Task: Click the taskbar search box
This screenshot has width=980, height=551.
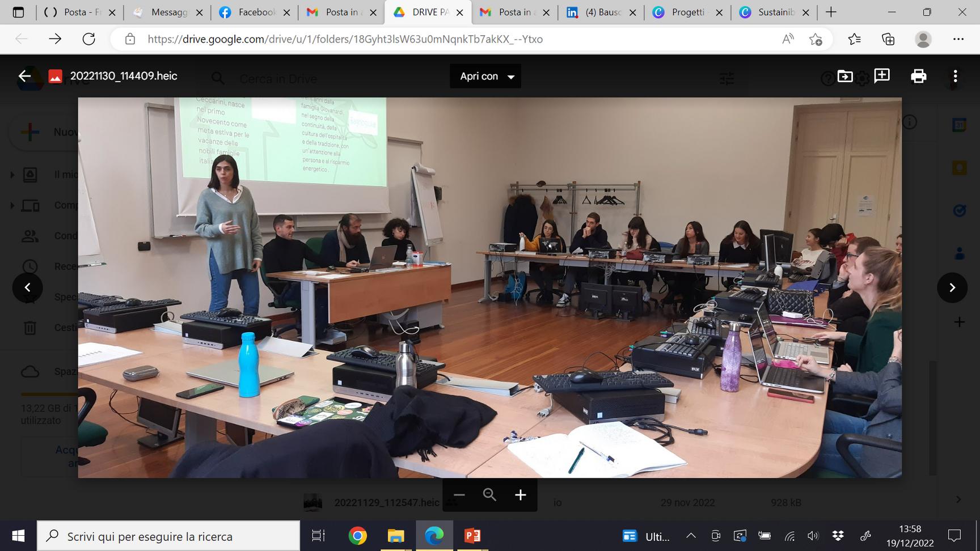Action: 168,536
